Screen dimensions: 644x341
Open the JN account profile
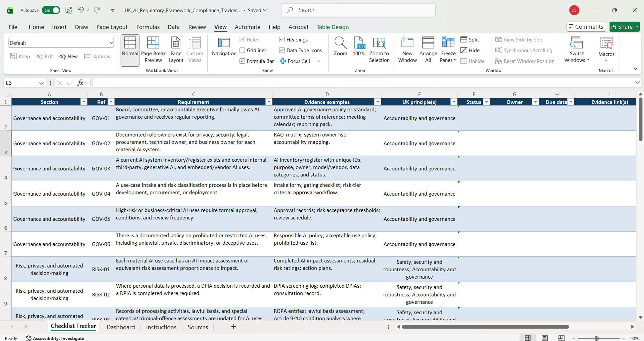click(574, 10)
